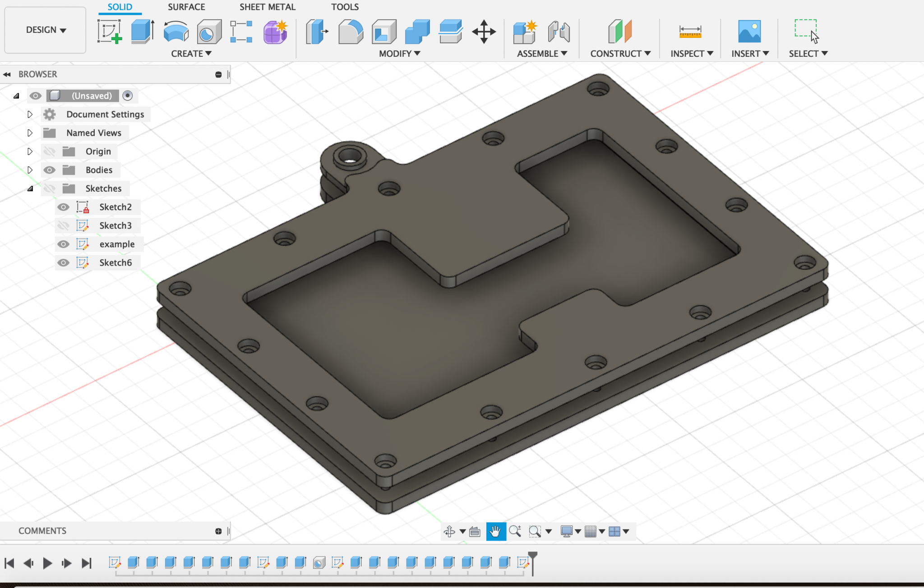Select the Shell tool
The image size is (924, 588).
click(384, 32)
